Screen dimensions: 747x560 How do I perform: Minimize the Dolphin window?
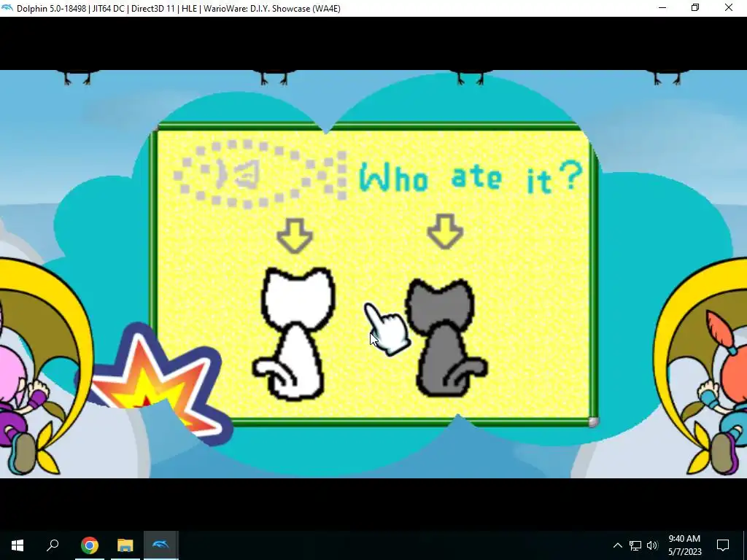point(662,7)
